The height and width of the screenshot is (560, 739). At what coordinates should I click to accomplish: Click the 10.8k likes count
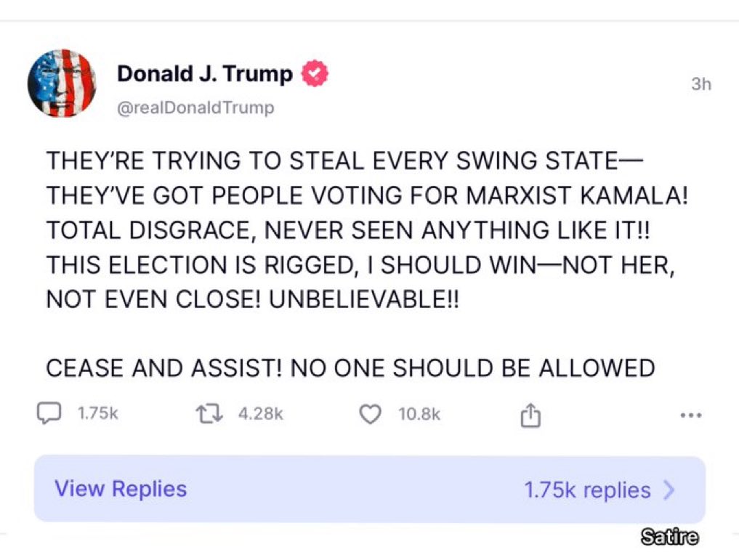(419, 414)
